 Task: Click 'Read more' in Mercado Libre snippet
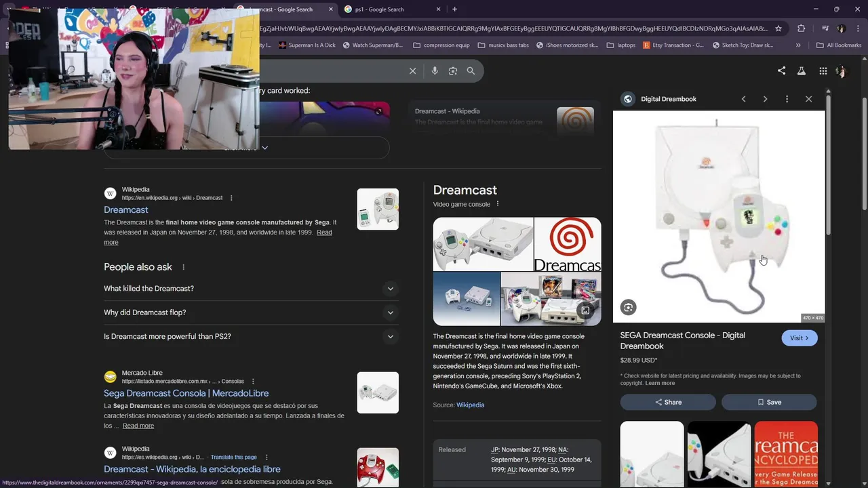coord(138,426)
